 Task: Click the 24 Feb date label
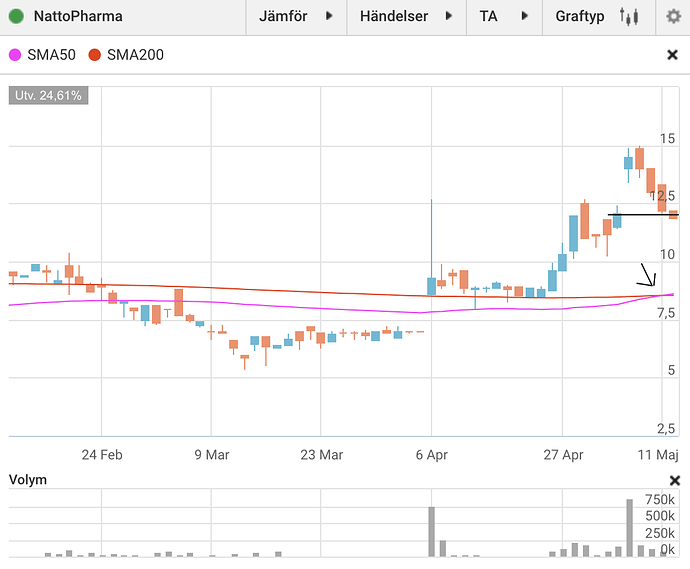(102, 455)
